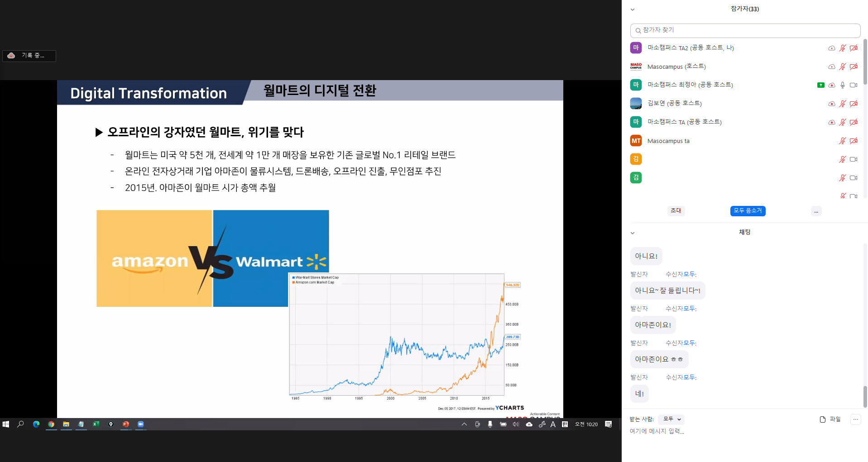
Task: Toggle the disabled camera for 김보연
Action: coord(854,104)
